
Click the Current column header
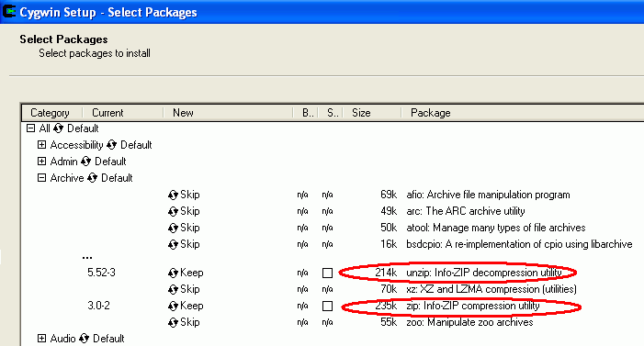[x=123, y=113]
